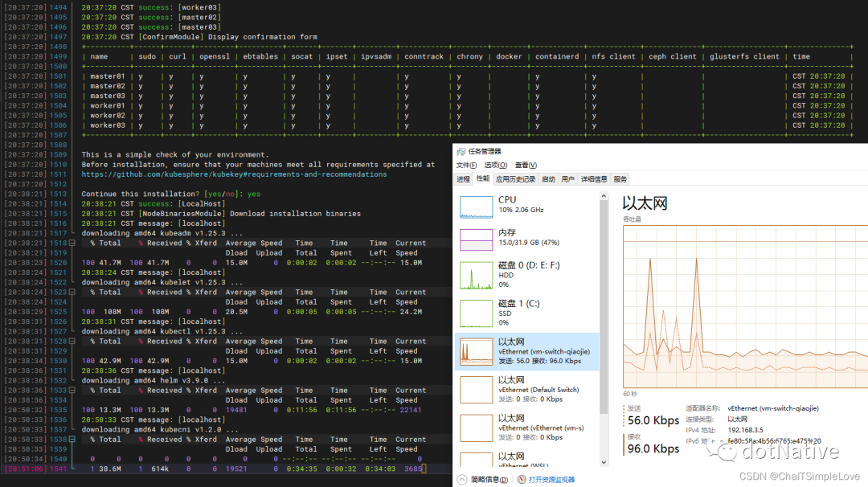Click the performance sidebar scrollbar thumb
Viewport: 868px width, 487px height.
[x=604, y=307]
